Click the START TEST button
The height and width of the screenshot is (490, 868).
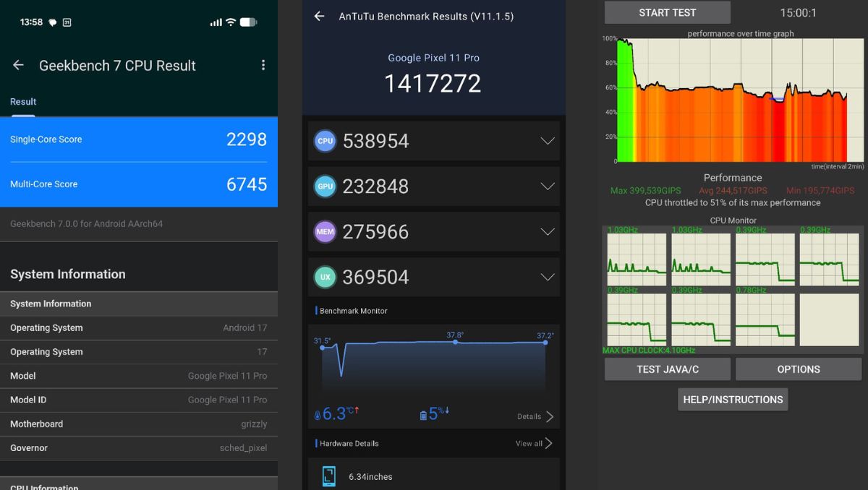tap(668, 12)
